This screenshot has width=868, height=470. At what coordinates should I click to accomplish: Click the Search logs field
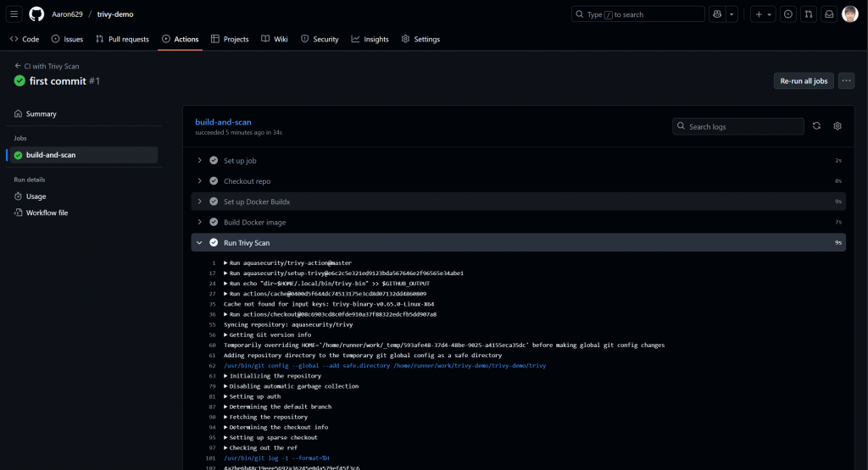click(738, 126)
